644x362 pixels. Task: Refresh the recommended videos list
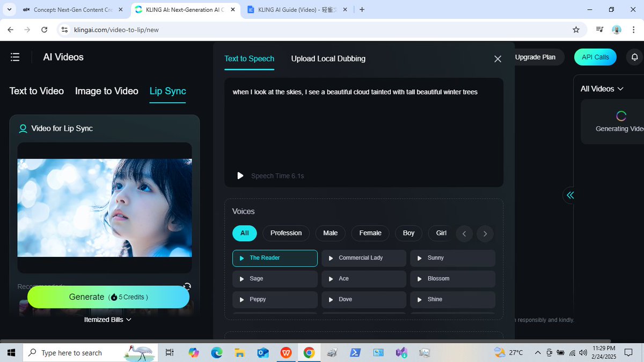(x=187, y=286)
